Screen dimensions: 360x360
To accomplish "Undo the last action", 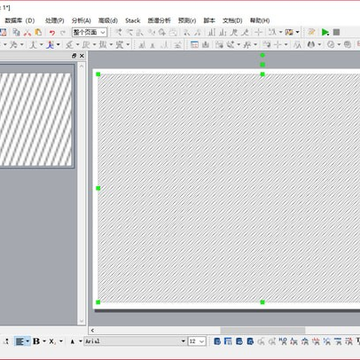I will tap(52, 32).
